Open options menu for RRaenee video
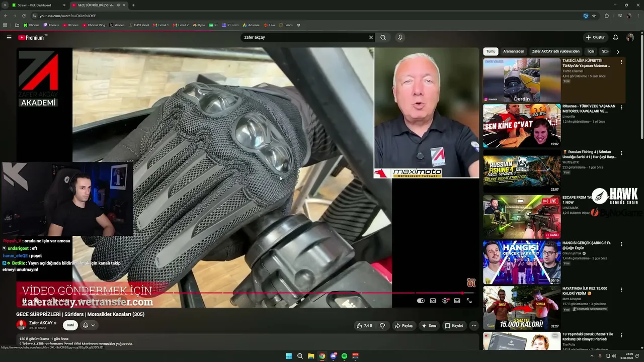Screen dimensions: 644x362 621,108
